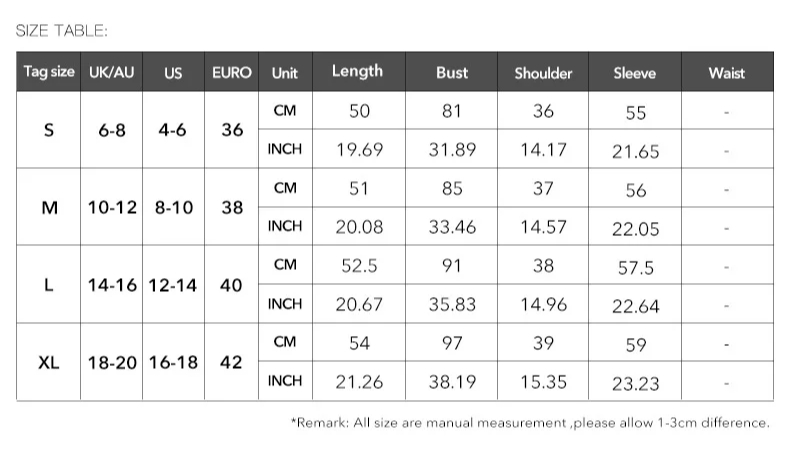Click the 10-12 UK/AU size cell
This screenshot has height=465, width=790.
pyautogui.click(x=112, y=207)
